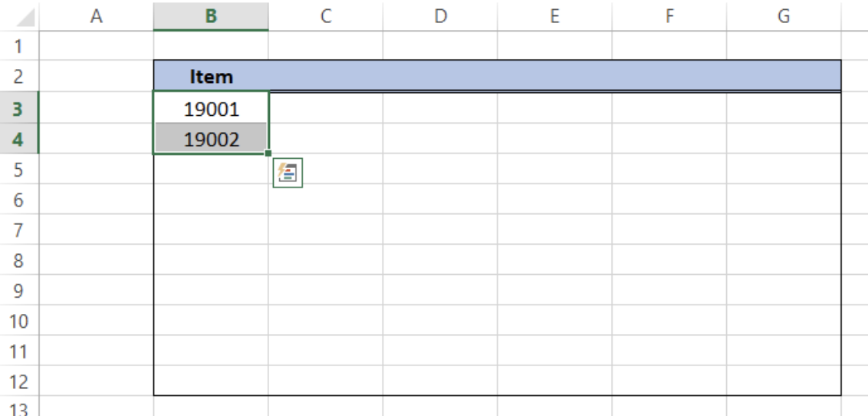This screenshot has width=868, height=416.
Task: Select row 12 header
Action: tap(18, 381)
